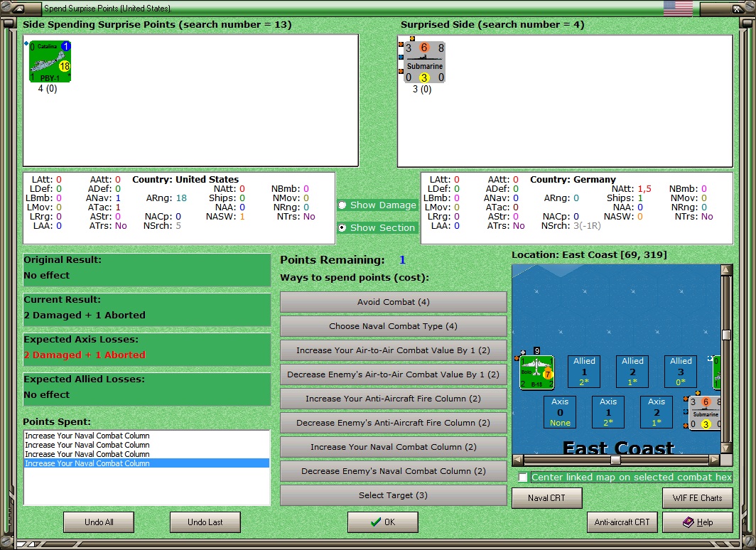
Task: Click Decrease Enemy's Naval Combat Column (2)
Action: [x=394, y=471]
